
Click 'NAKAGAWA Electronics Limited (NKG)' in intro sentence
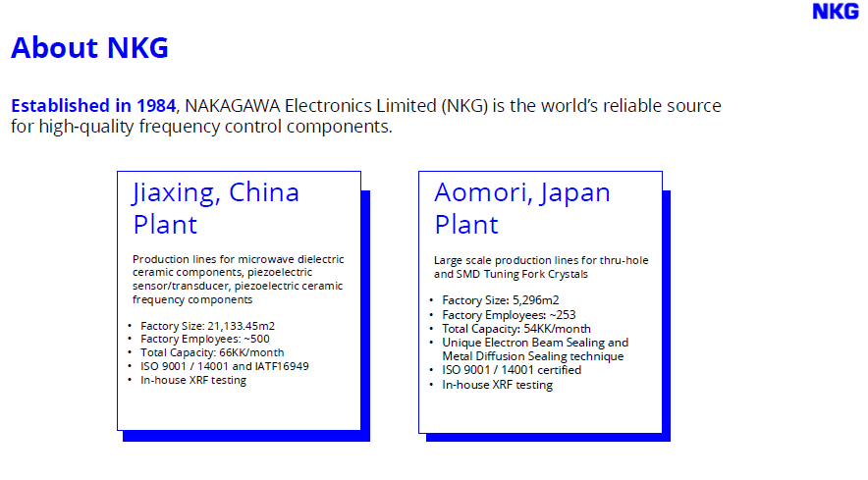click(336, 105)
